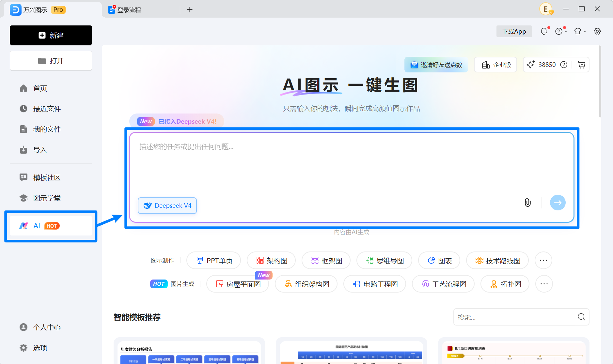Expand more options in 图片生成 row
The width and height of the screenshot is (613, 364).
(544, 284)
